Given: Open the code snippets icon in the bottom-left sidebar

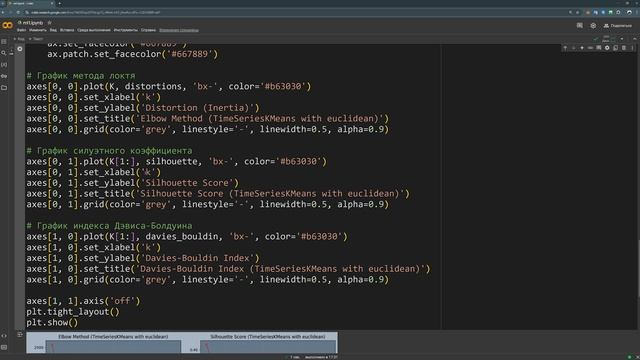Looking at the screenshot, I should click(4, 336).
